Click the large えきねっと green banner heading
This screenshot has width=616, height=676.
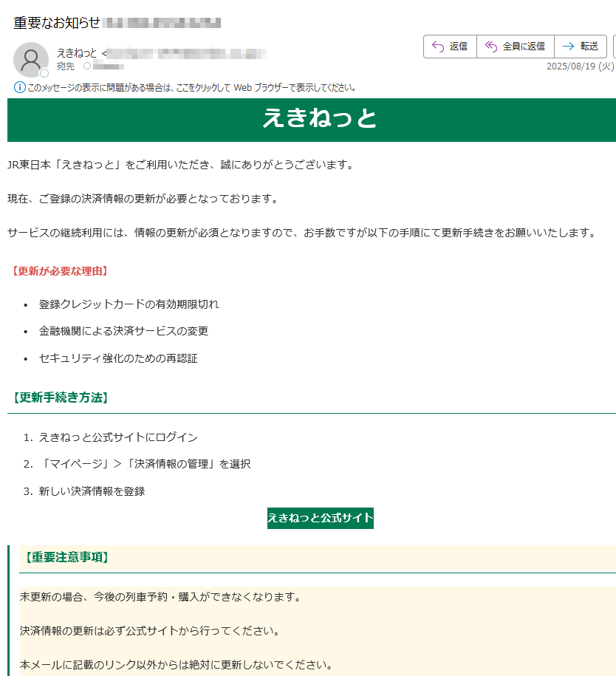[x=319, y=118]
